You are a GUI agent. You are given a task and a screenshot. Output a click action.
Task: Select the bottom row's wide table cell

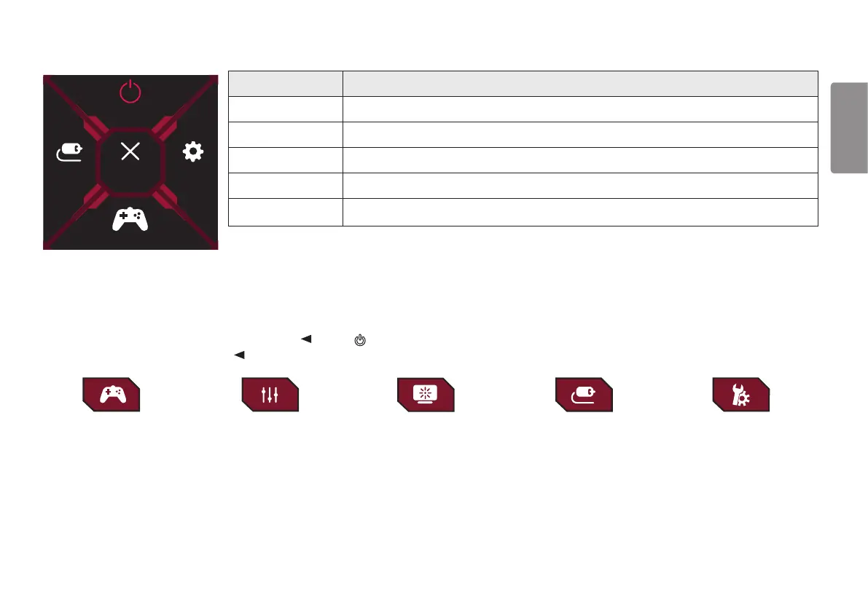[580, 213]
